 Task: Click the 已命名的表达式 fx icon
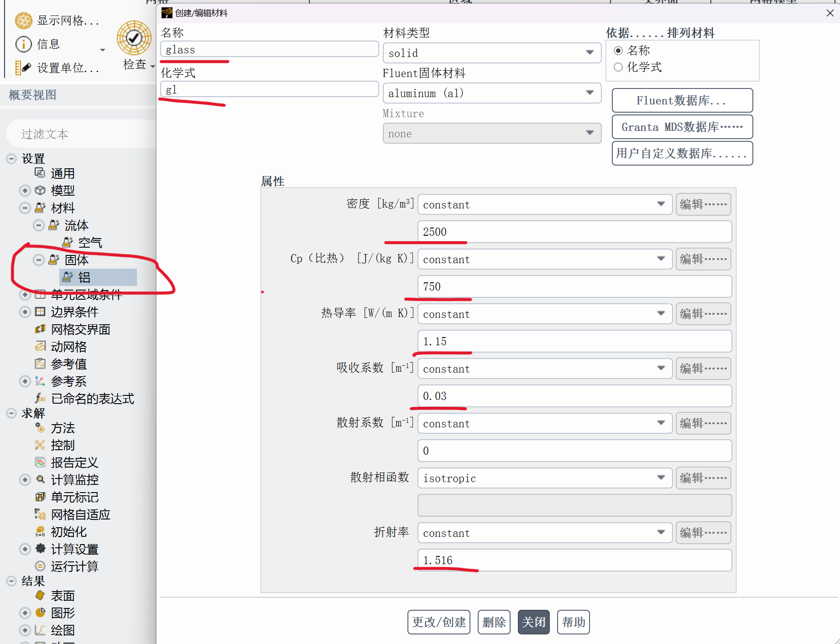(x=40, y=398)
